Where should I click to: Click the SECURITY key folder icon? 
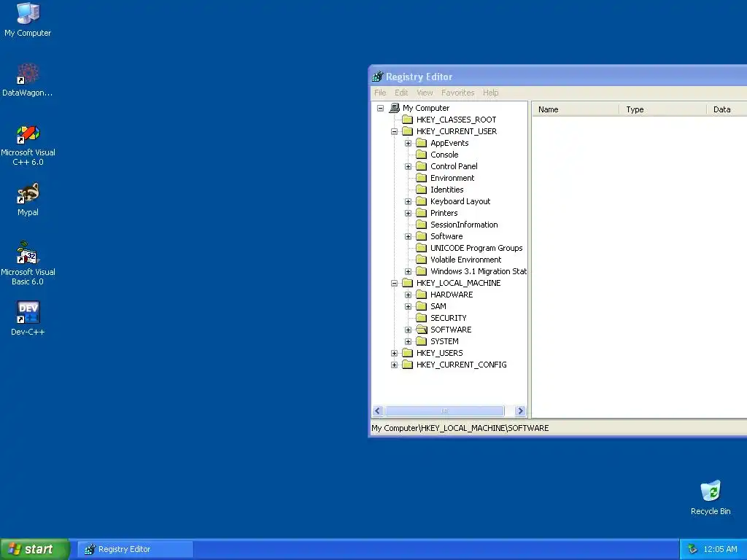point(421,318)
